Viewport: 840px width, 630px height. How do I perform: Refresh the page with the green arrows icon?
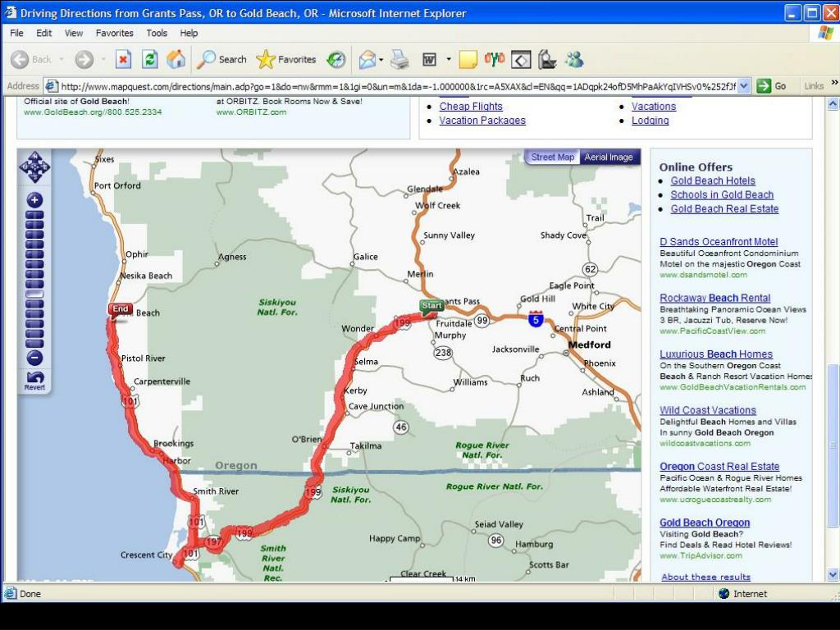[149, 59]
